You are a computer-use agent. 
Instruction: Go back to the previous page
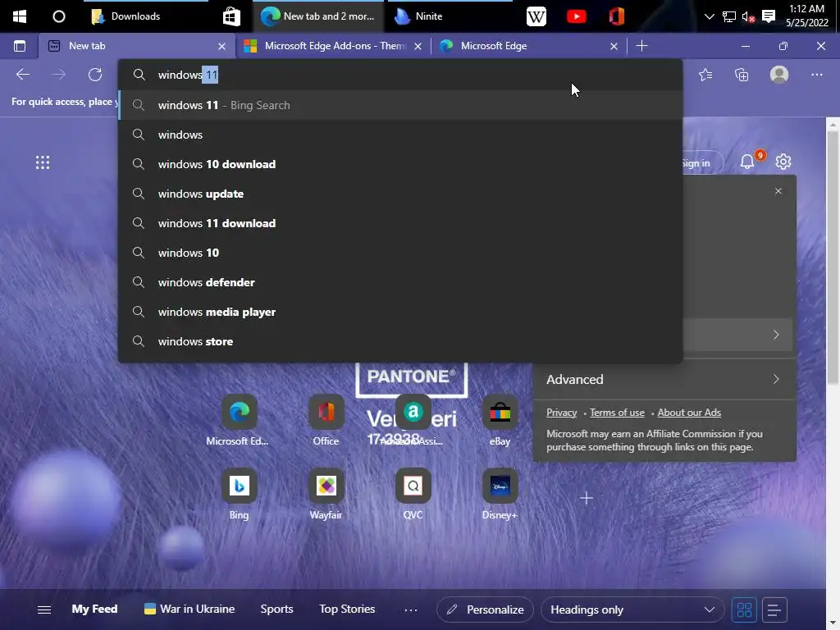pyautogui.click(x=22, y=75)
